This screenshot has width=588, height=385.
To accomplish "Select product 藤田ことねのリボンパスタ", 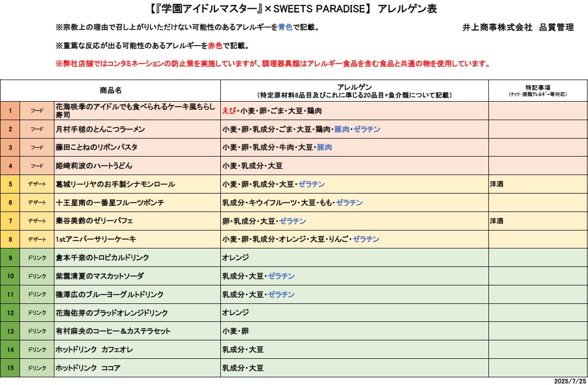I will [x=137, y=148].
